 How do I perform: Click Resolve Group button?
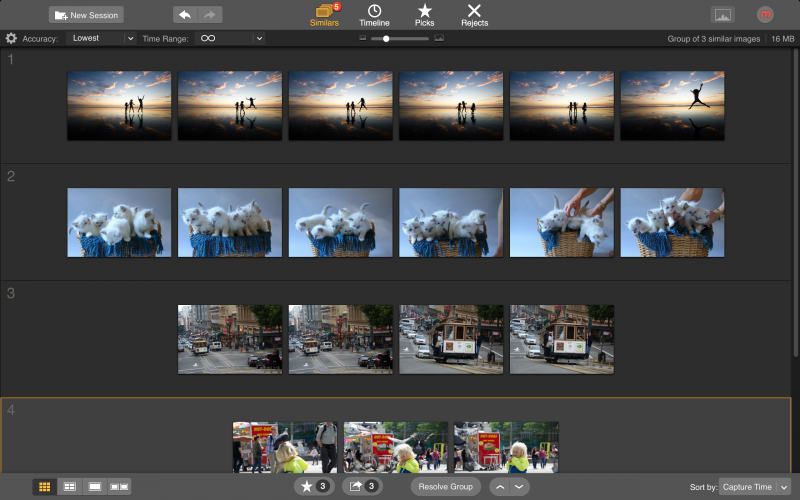(x=445, y=486)
